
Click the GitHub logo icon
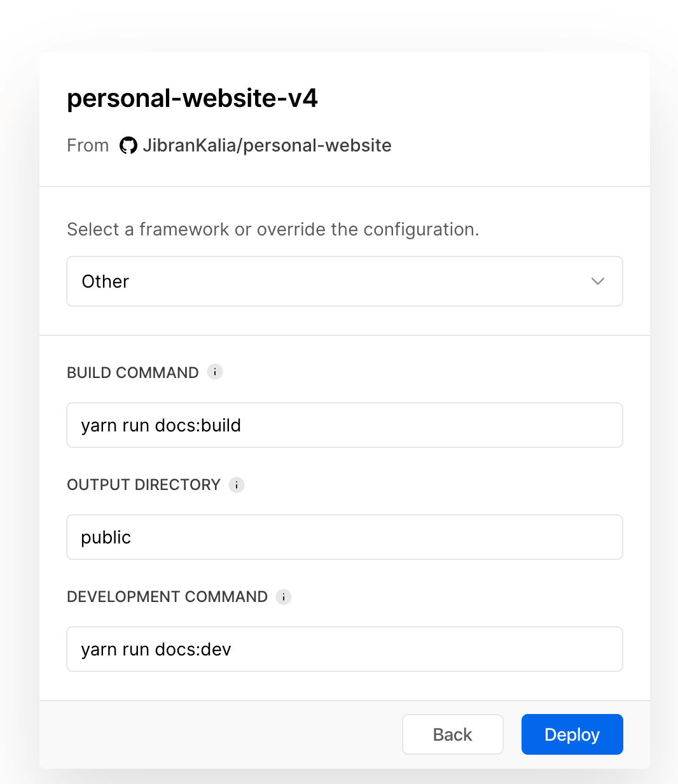pyautogui.click(x=128, y=146)
